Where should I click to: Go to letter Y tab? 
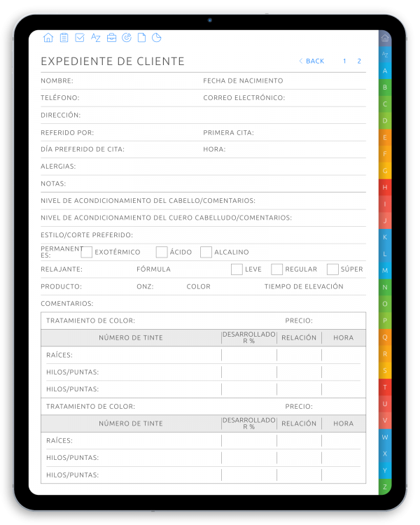(x=385, y=470)
